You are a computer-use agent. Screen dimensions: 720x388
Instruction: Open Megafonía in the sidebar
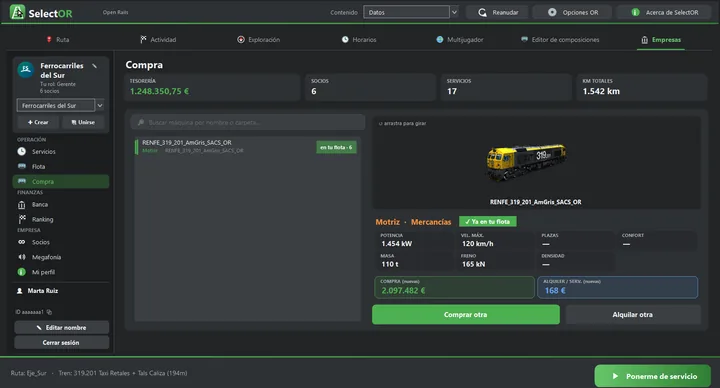pyautogui.click(x=61, y=257)
